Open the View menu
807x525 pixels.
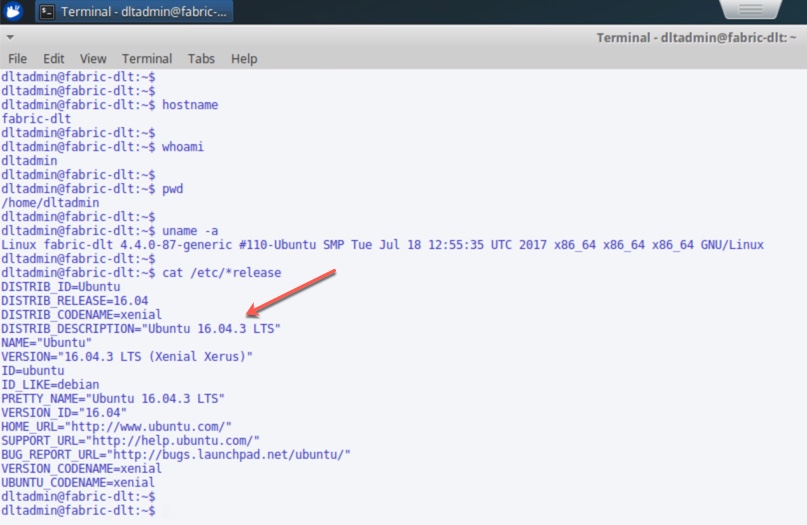[93, 59]
